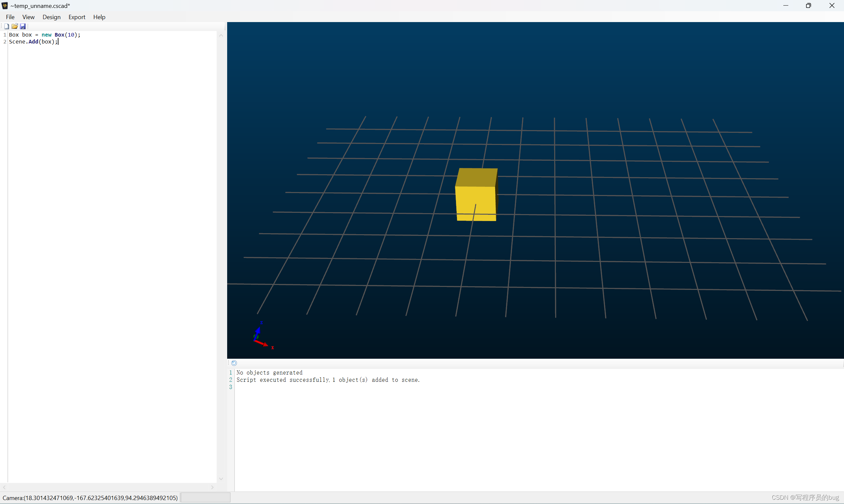Click the empty progress field in the status bar
This screenshot has height=504, width=844.
point(206,497)
